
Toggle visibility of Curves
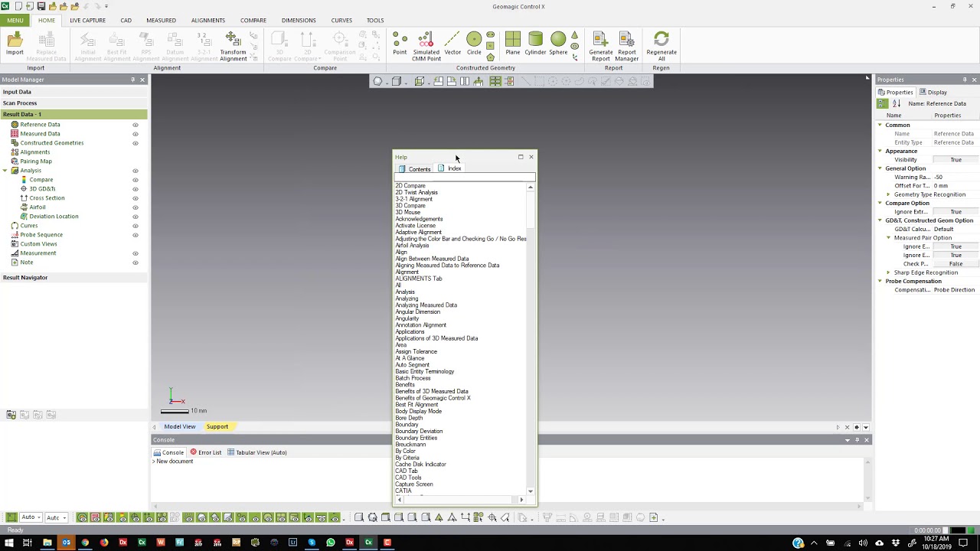tap(136, 226)
